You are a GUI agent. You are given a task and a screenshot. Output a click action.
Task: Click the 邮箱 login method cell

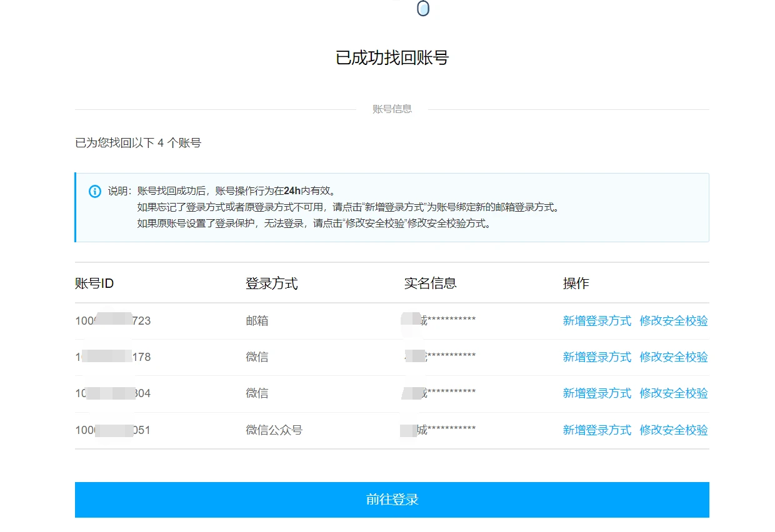257,321
